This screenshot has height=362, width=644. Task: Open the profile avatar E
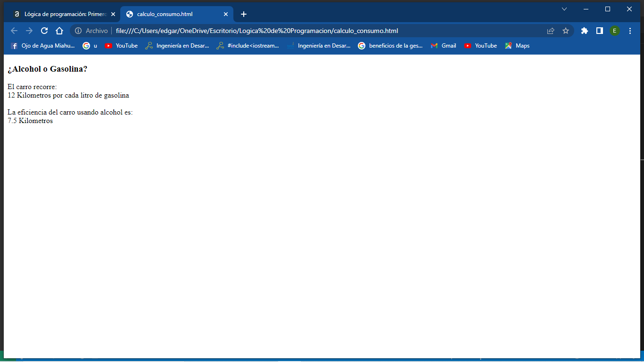tap(615, 31)
